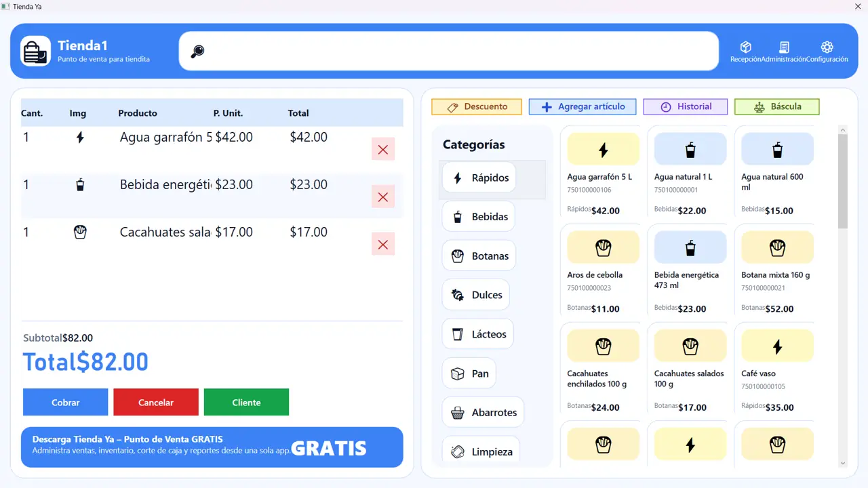Click the red Cancelar button
The height and width of the screenshot is (488, 868).
[156, 402]
